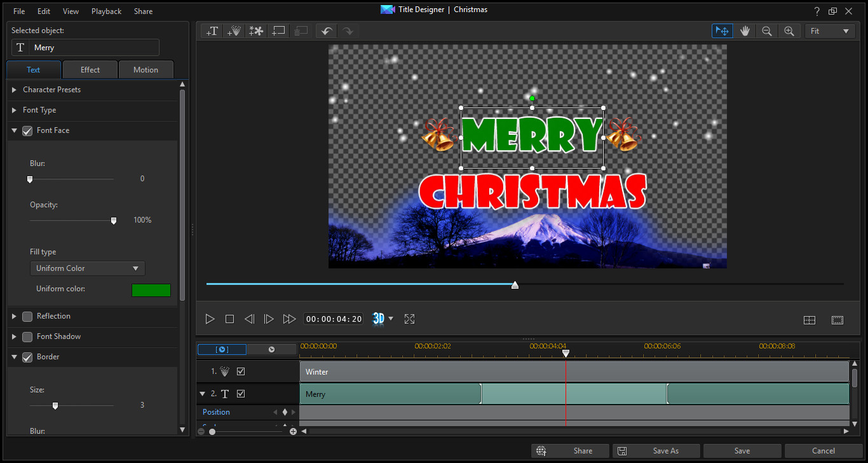The width and height of the screenshot is (868, 463).
Task: Click the insert text tool icon
Action: coord(212,31)
